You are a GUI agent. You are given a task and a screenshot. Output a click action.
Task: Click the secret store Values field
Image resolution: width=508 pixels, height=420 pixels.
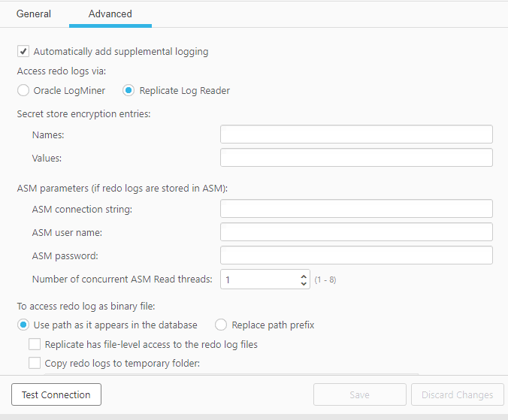(356, 158)
